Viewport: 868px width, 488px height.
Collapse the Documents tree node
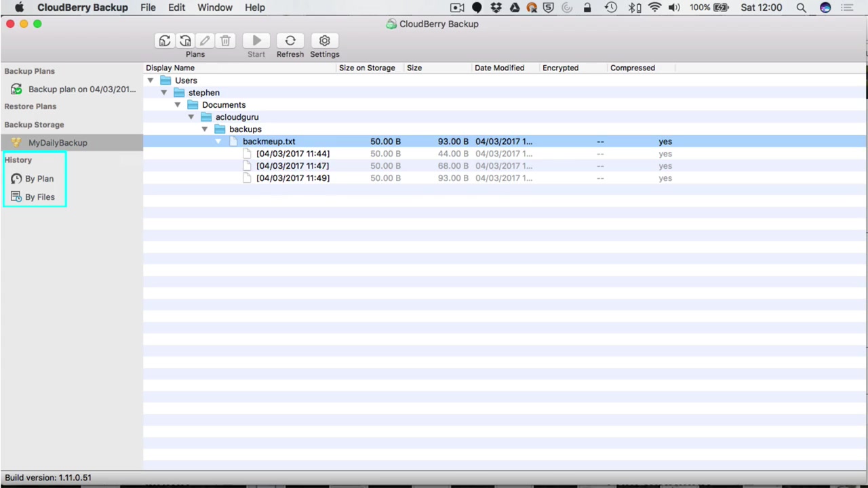[178, 105]
